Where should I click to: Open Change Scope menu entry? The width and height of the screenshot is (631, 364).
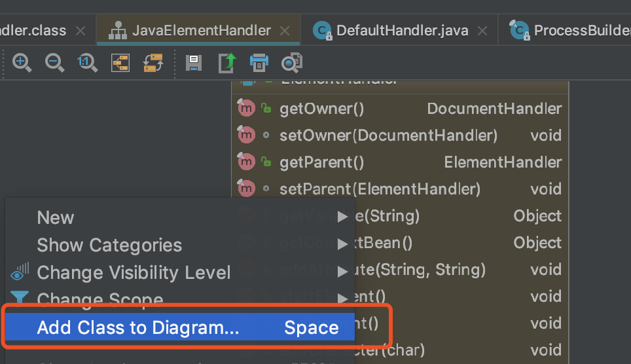(99, 300)
